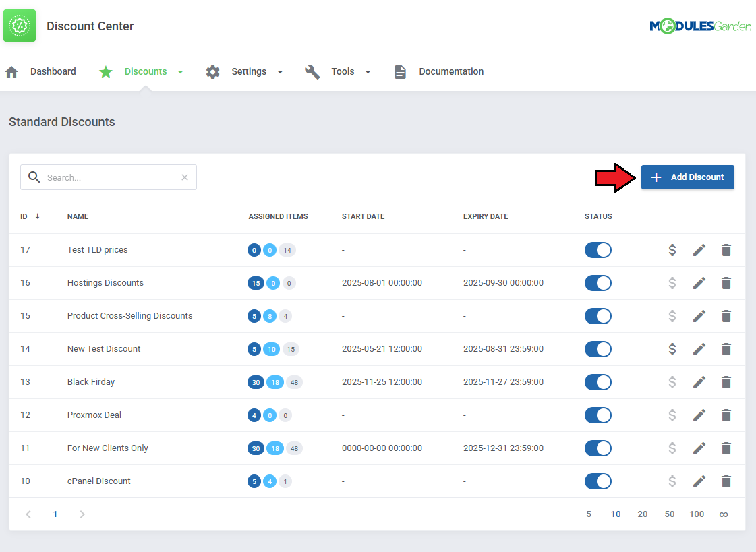The width and height of the screenshot is (756, 552).
Task: Edit the New Test Discount
Action: tap(699, 348)
